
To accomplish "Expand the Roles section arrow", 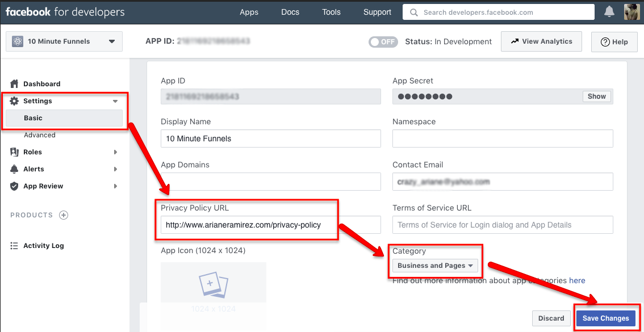I will [x=115, y=152].
